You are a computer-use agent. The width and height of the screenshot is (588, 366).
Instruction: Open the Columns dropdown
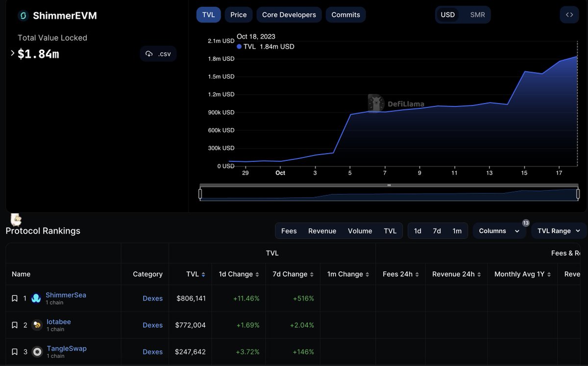tap(499, 231)
